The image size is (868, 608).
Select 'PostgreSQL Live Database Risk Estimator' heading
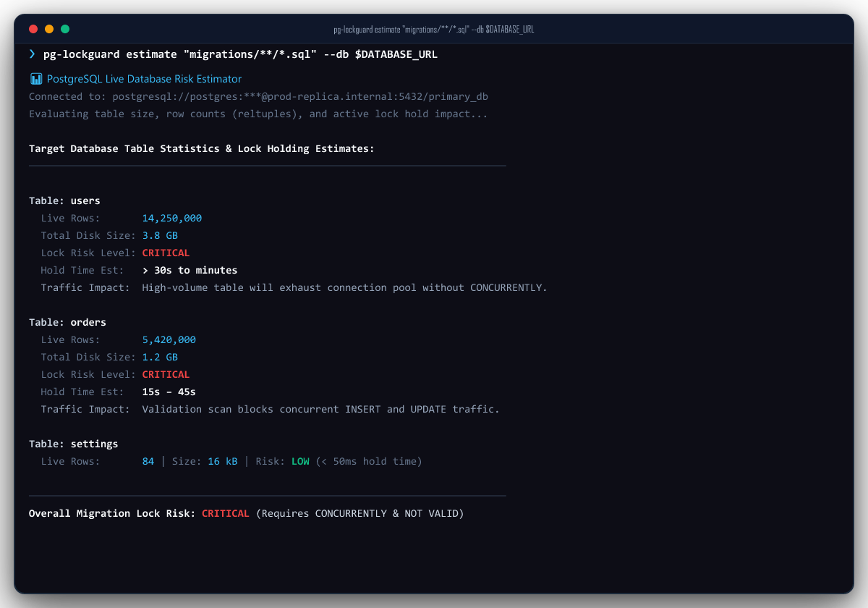(144, 79)
